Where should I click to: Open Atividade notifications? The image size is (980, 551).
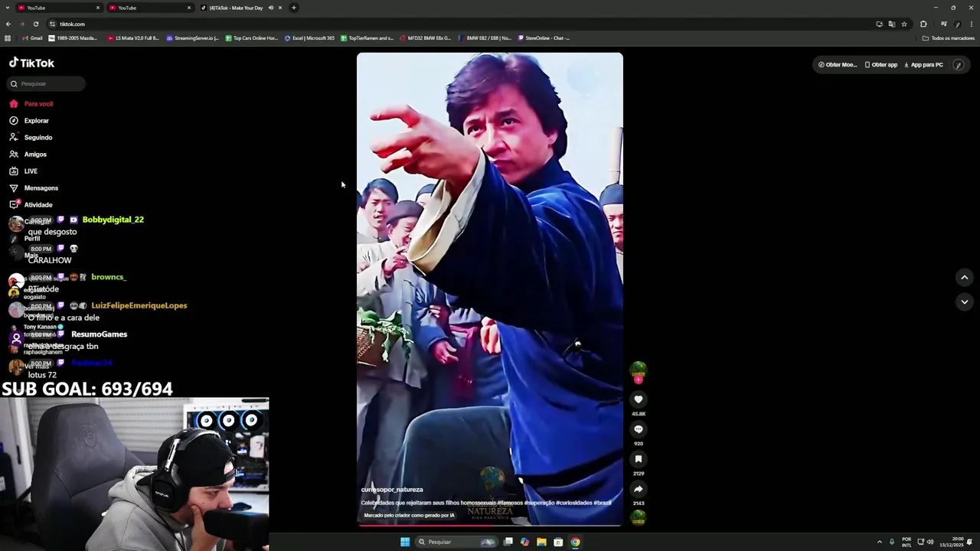[31, 205]
